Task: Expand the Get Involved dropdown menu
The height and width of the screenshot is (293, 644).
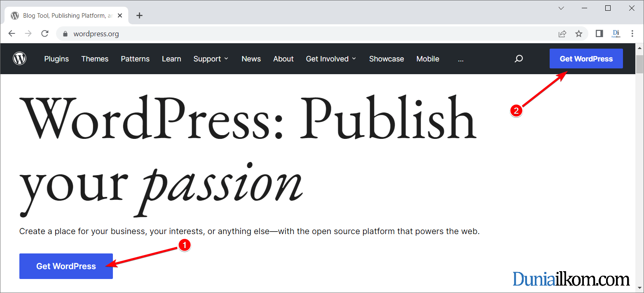Action: tap(331, 59)
